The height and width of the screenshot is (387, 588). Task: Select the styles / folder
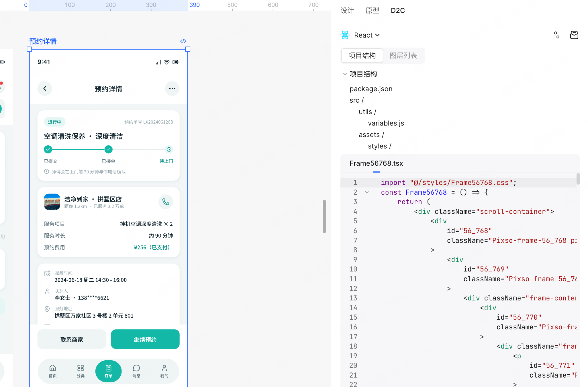pos(379,146)
